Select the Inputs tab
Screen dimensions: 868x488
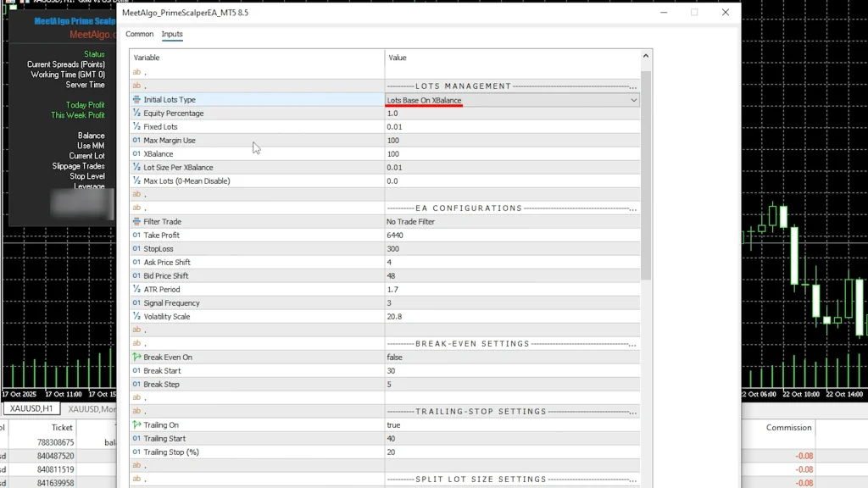click(x=172, y=35)
